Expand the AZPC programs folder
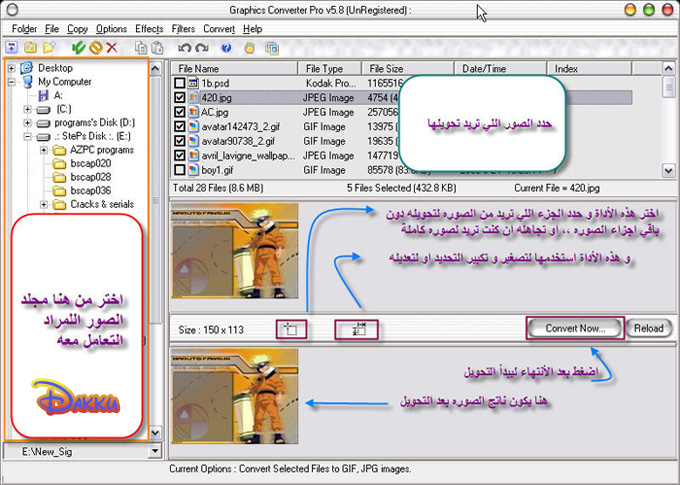 (44, 151)
